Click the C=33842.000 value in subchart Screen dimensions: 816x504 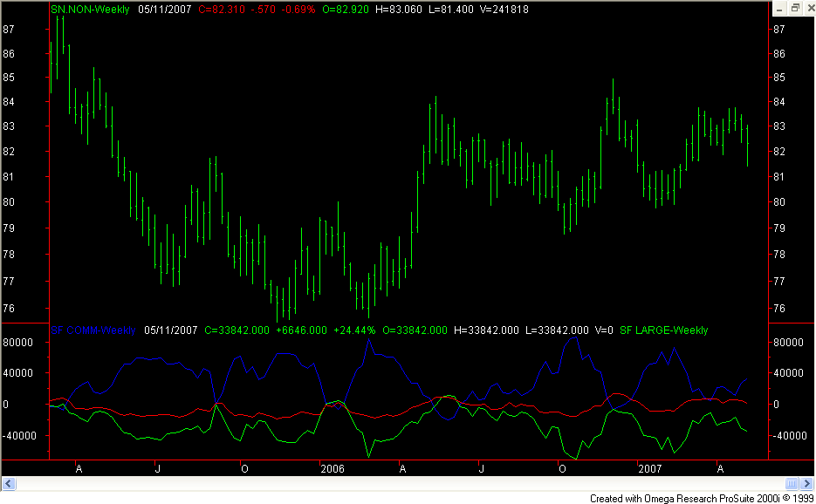(237, 330)
